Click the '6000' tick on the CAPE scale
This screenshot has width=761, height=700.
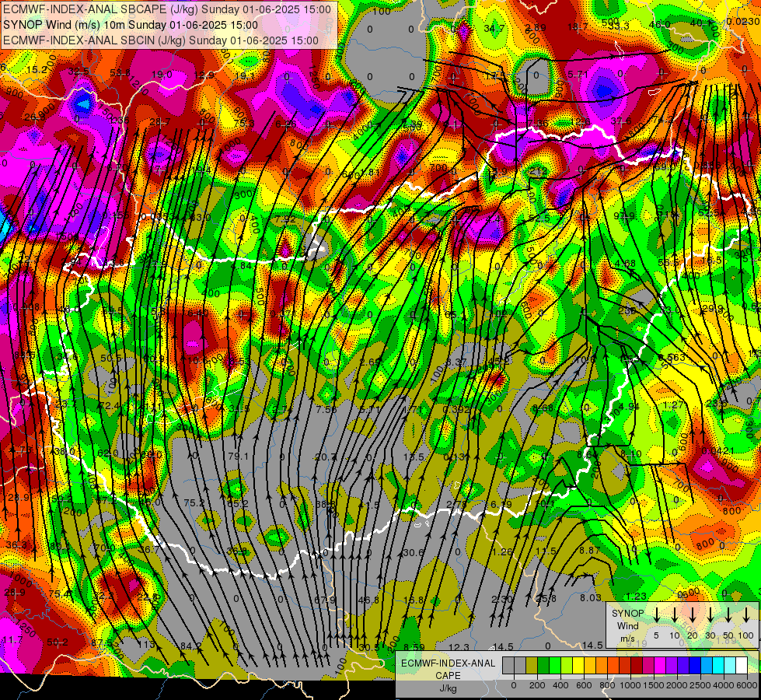click(x=748, y=685)
